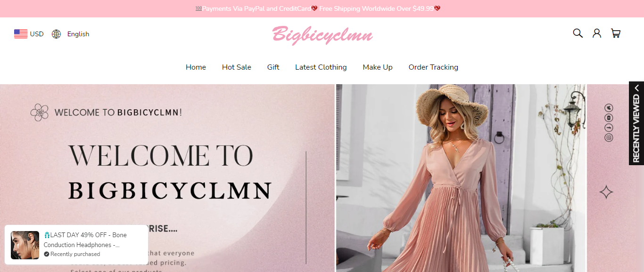Go to the Home menu item
The width and height of the screenshot is (644, 272).
(196, 67)
